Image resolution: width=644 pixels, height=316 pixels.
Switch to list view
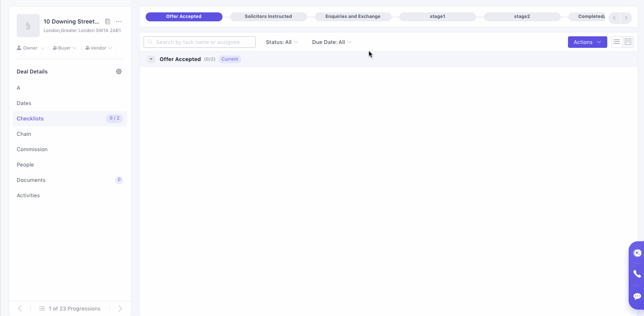click(x=617, y=42)
